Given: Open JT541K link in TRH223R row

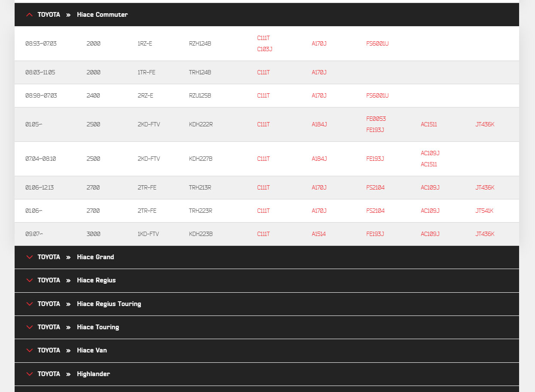Looking at the screenshot, I should [x=484, y=211].
